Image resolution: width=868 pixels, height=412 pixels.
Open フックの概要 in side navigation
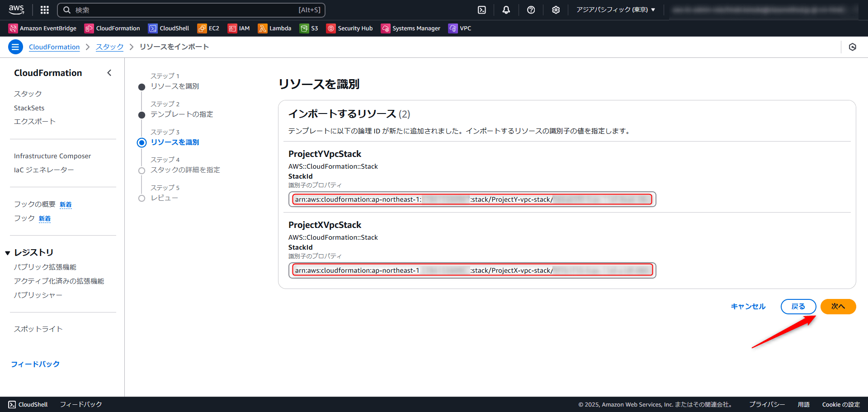coord(34,204)
